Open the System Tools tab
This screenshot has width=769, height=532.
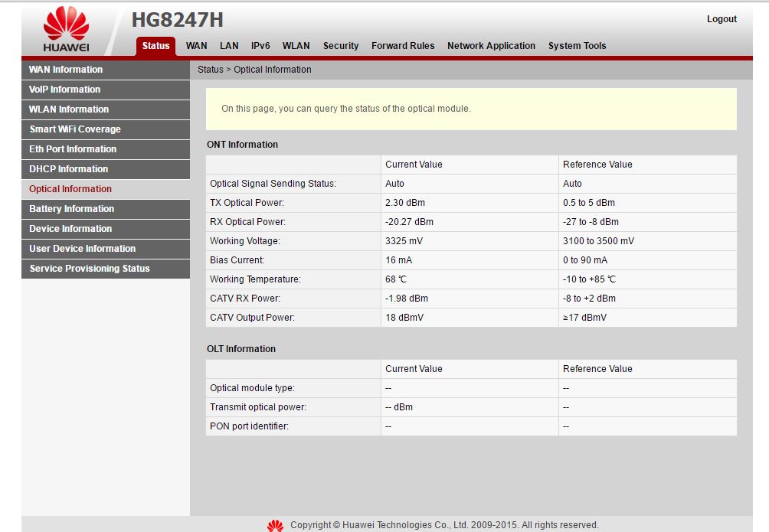coord(578,46)
